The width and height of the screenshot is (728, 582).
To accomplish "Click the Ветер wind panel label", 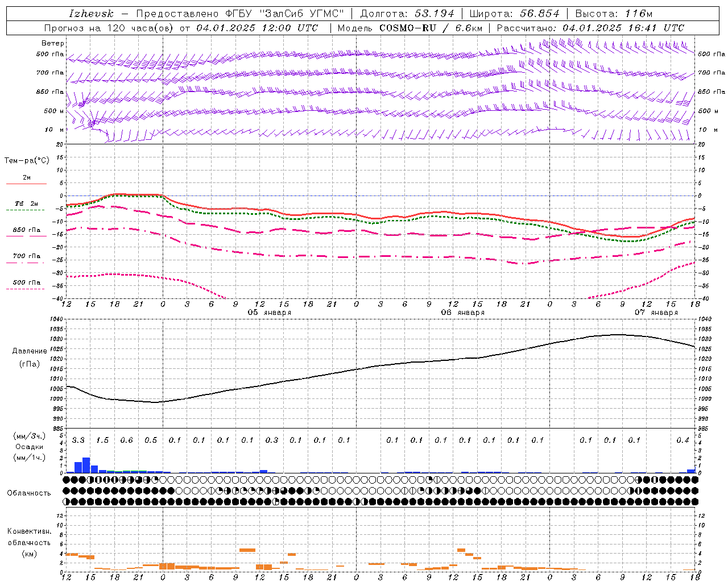I will point(53,43).
